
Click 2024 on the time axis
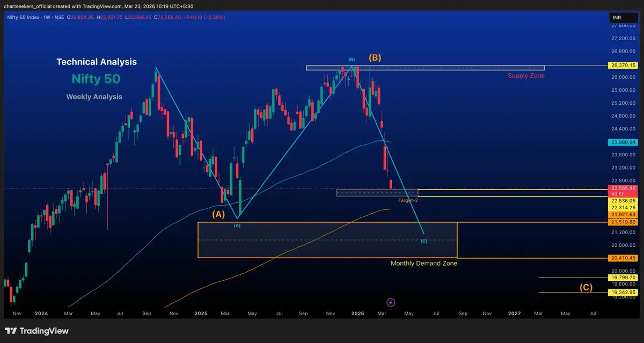click(x=41, y=313)
